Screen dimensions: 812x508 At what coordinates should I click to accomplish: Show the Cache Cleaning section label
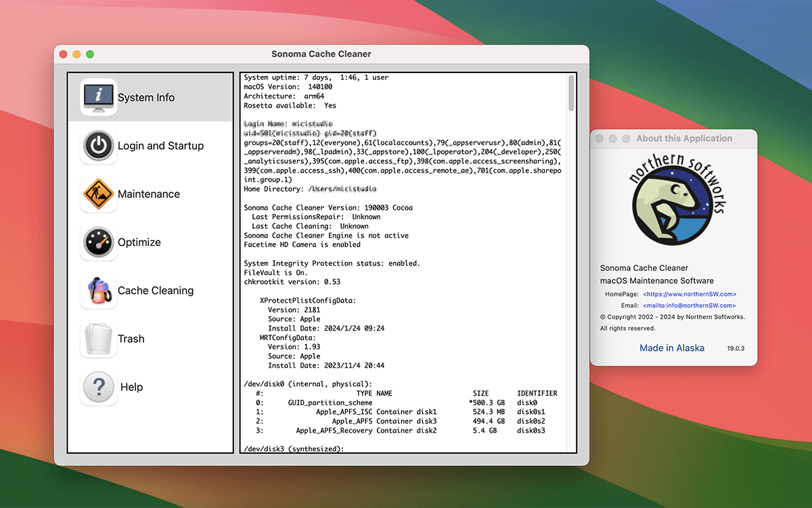pos(156,291)
